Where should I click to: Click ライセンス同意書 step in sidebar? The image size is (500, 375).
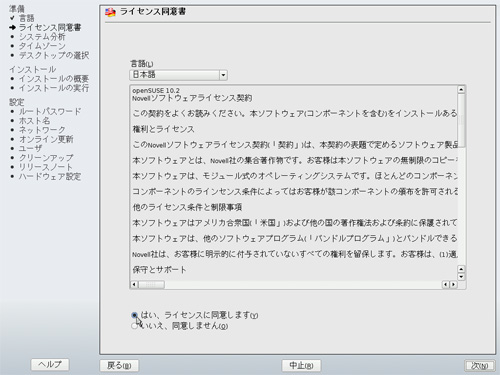pos(50,27)
